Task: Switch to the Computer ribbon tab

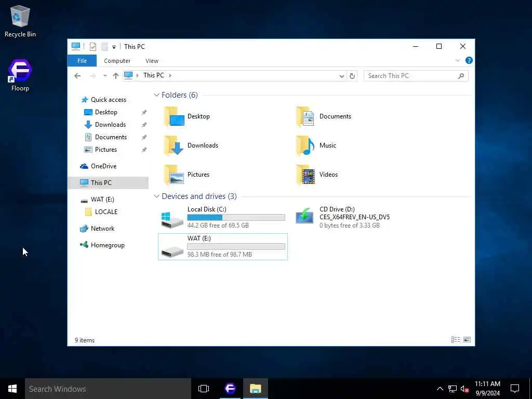Action: [117, 61]
